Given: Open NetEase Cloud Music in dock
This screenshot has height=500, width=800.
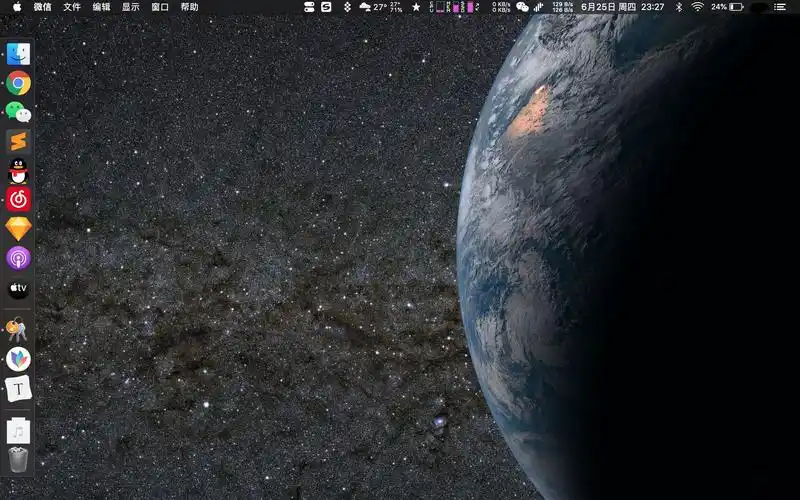Looking at the screenshot, I should pyautogui.click(x=18, y=200).
